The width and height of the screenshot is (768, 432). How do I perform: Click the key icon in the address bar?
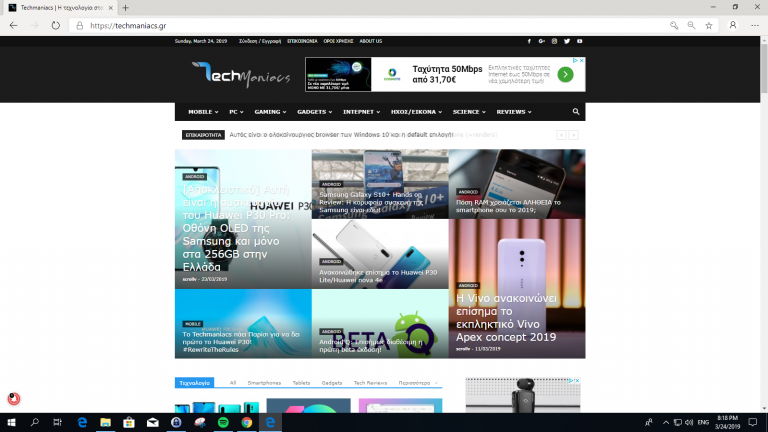pos(674,25)
